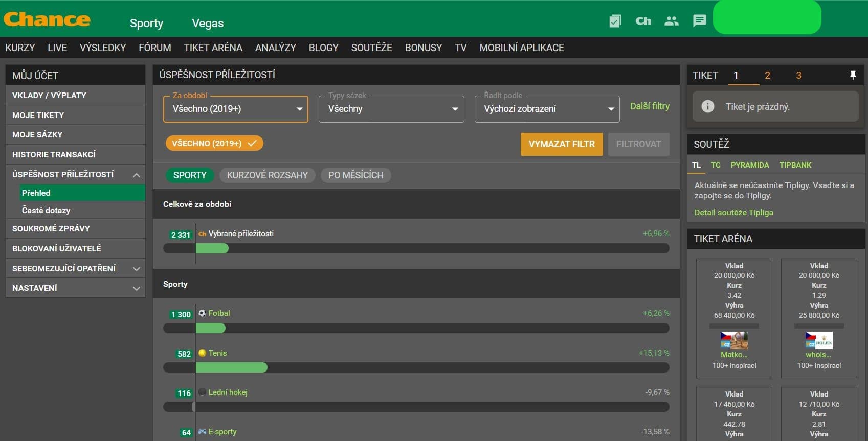Click the Vybrané příležitosti success bar
This screenshot has height=441, width=868.
point(416,248)
